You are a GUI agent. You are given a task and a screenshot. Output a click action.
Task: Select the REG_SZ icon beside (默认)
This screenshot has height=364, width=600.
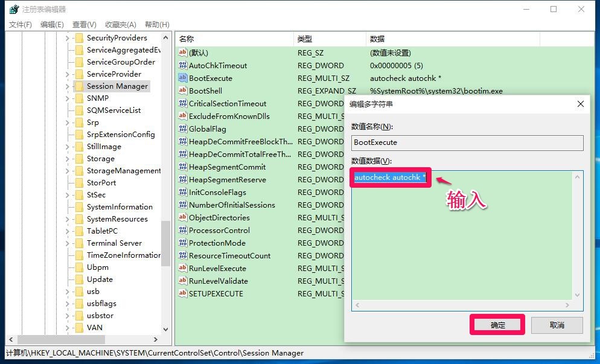click(183, 53)
